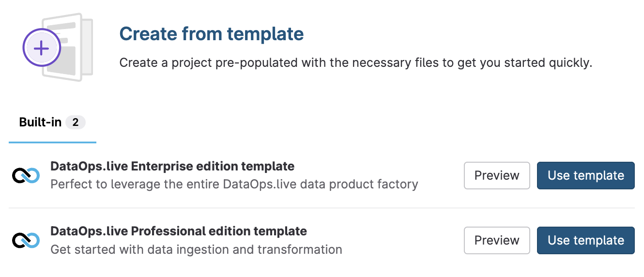
Task: Use the Professional edition template
Action: coord(586,240)
